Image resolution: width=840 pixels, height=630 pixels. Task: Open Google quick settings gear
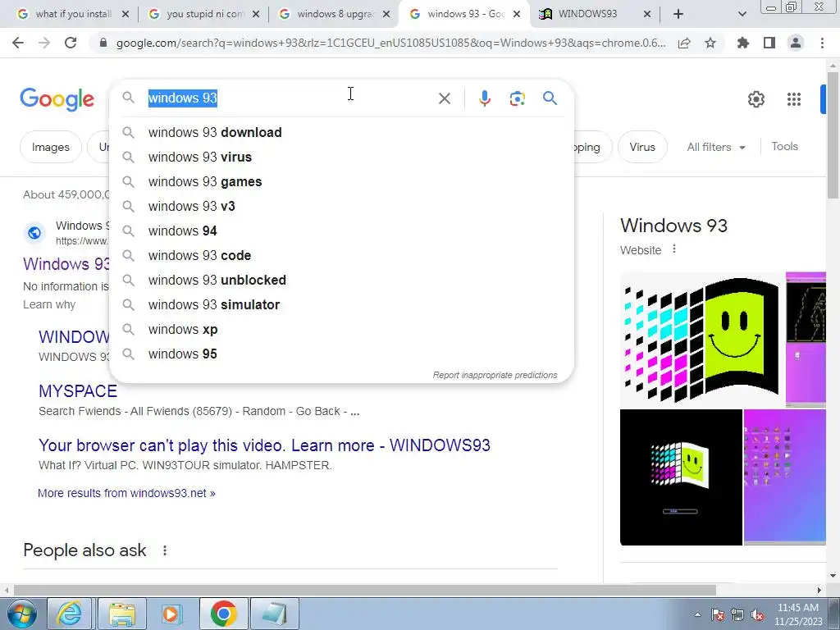tap(756, 99)
